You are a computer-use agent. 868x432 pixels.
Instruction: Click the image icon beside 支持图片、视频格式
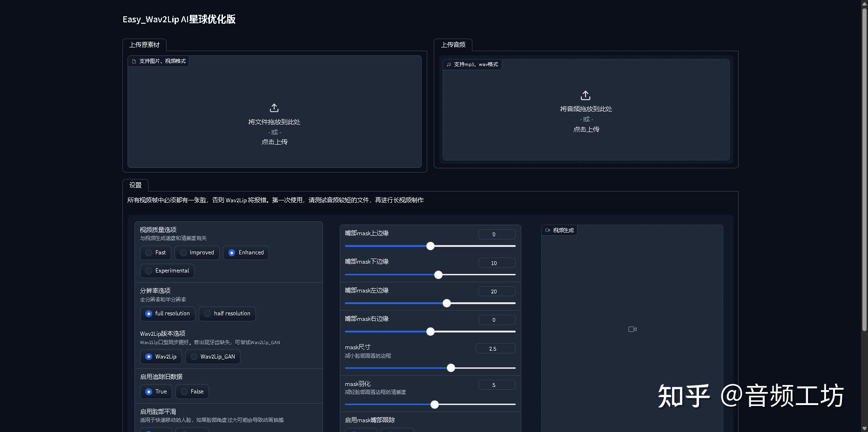[x=134, y=61]
